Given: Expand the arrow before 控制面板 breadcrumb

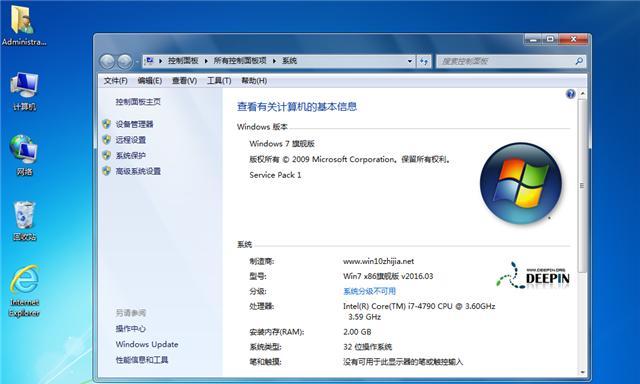Looking at the screenshot, I should 160,61.
